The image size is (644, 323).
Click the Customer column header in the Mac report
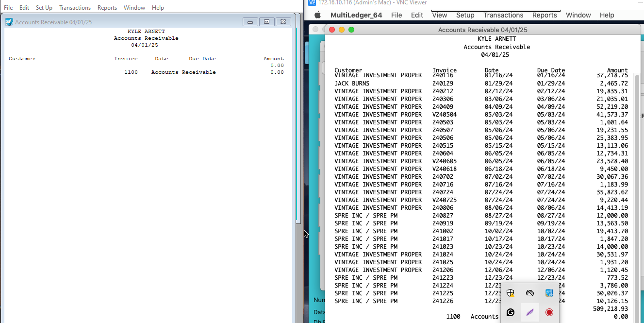348,70
